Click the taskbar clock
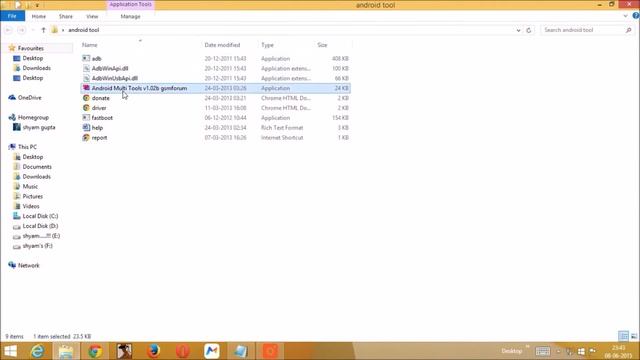The image size is (640, 360). (619, 351)
